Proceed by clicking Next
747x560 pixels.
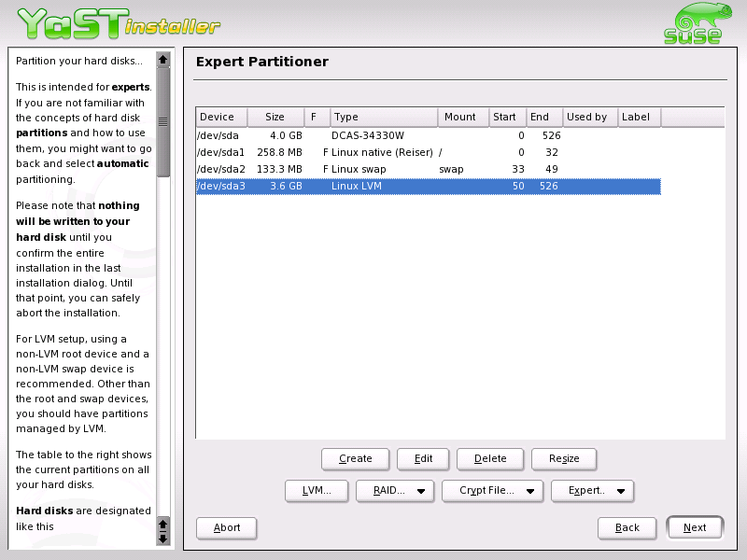(695, 527)
